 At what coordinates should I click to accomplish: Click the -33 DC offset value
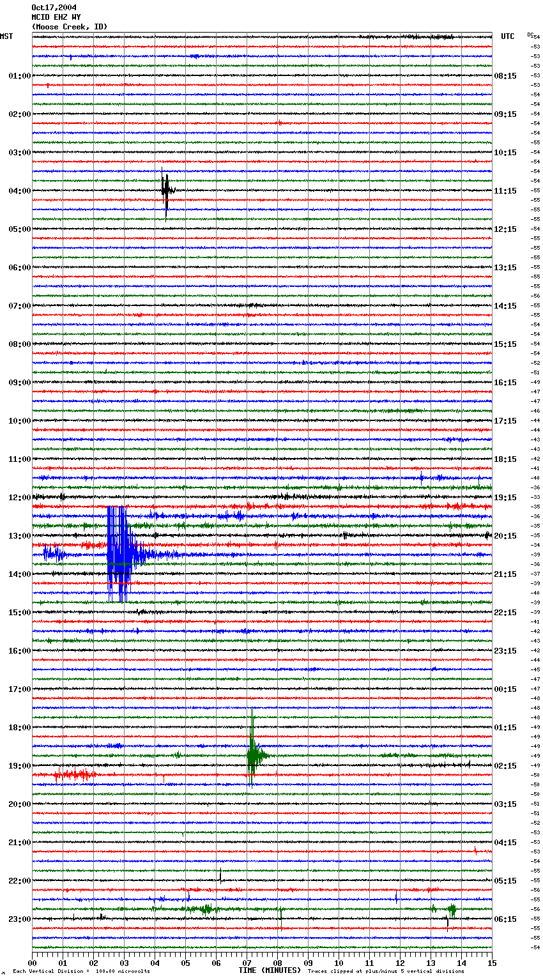[x=536, y=497]
